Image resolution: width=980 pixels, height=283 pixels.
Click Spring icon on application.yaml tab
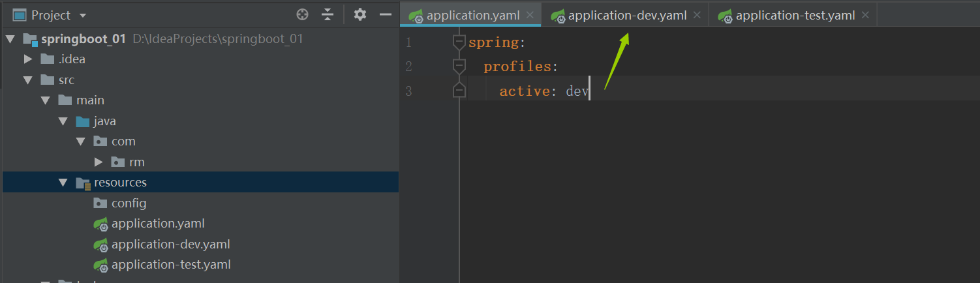416,16
